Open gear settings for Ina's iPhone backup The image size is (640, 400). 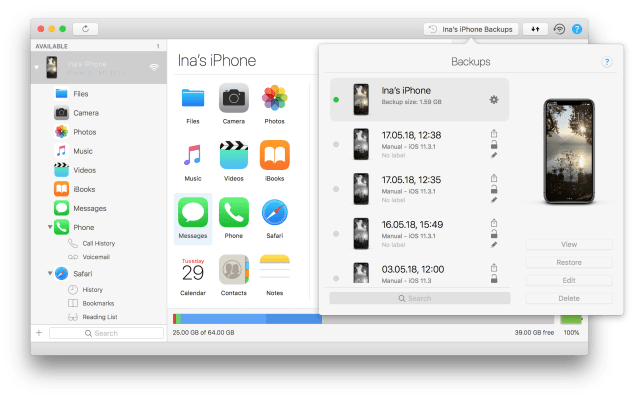pos(494,100)
